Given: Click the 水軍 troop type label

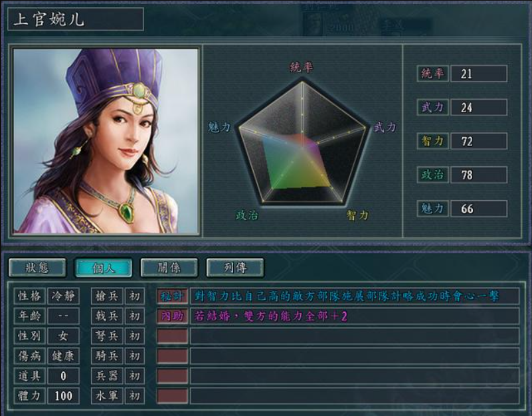Looking at the screenshot, I should (x=107, y=396).
